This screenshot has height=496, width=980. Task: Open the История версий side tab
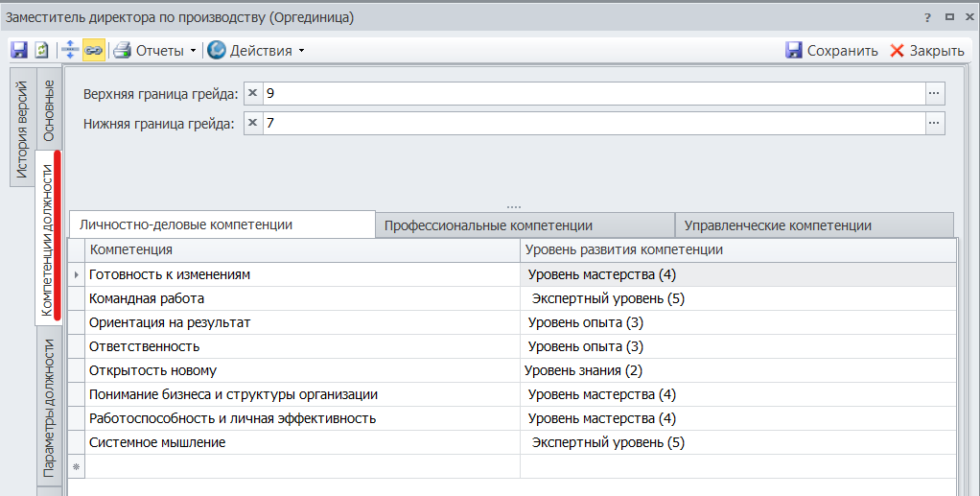point(23,130)
